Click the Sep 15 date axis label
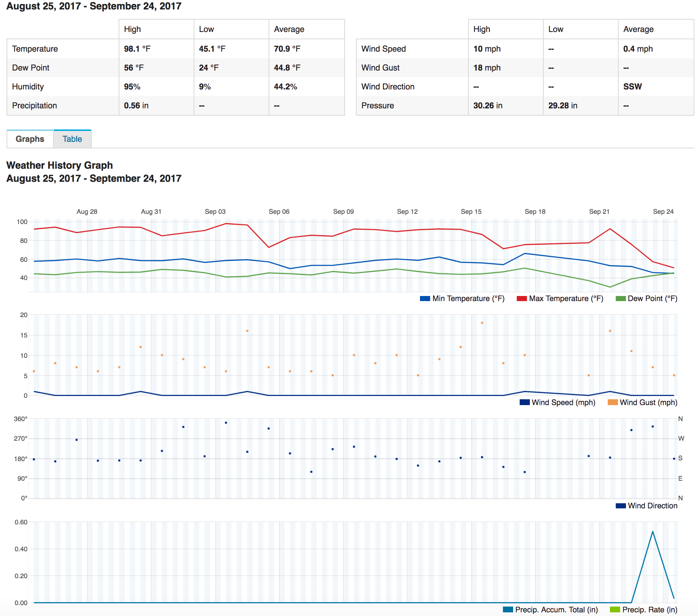698x616 pixels. coord(471,212)
